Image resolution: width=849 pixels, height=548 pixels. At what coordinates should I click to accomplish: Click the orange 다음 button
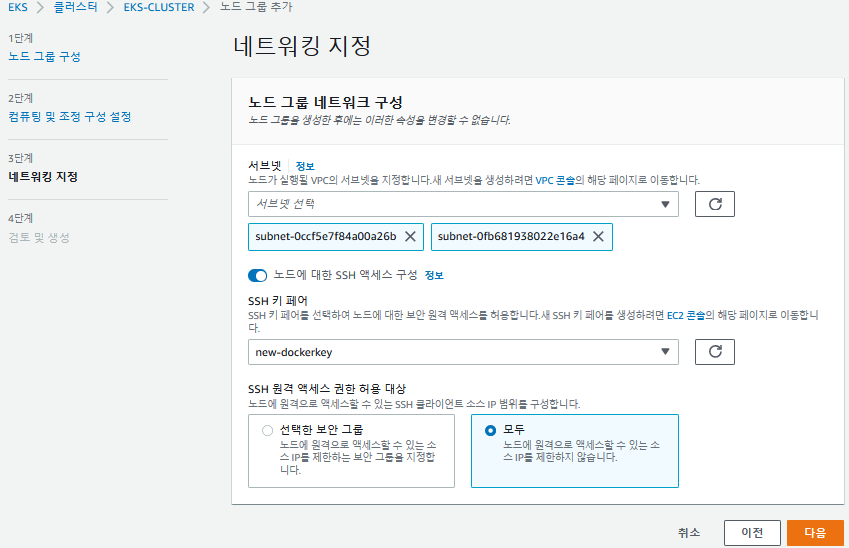tap(815, 533)
